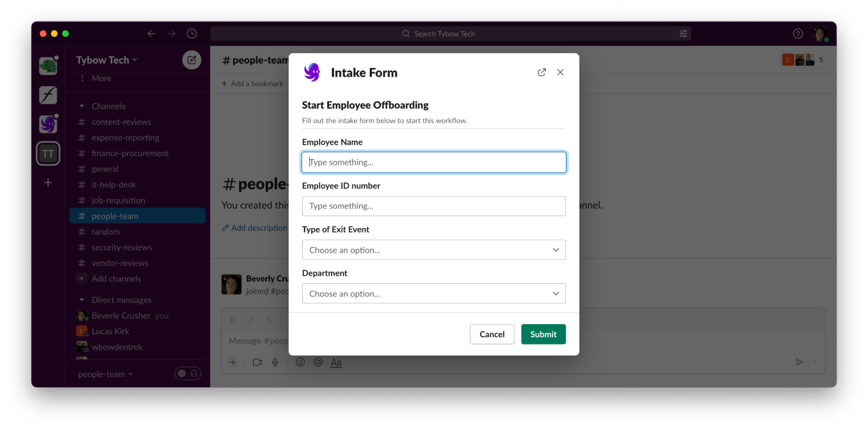Click the microphone audio clip icon
The image size is (868, 429).
275,362
